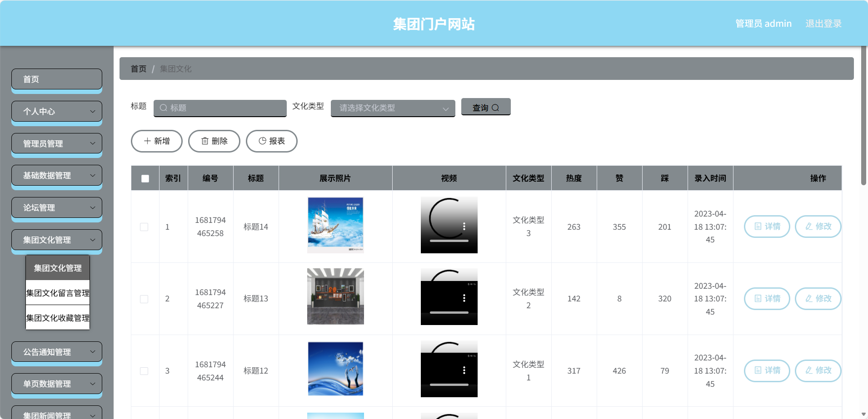Image resolution: width=868 pixels, height=419 pixels.
Task: Click 集团文化 in the breadcrumb
Action: [x=175, y=69]
